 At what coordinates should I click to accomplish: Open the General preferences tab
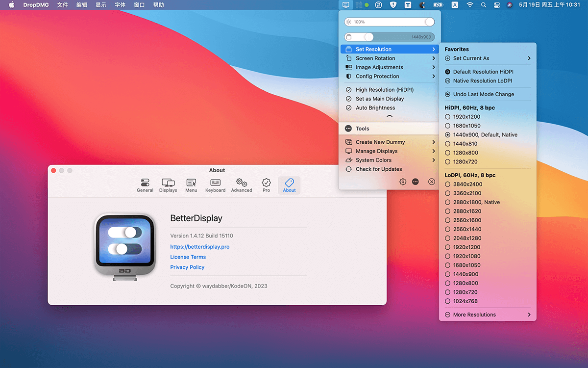pyautogui.click(x=145, y=185)
